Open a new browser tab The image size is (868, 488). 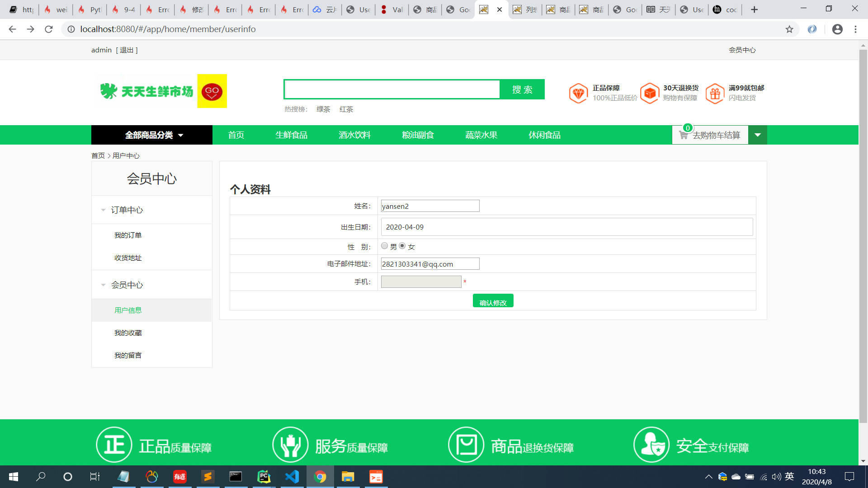[754, 9]
